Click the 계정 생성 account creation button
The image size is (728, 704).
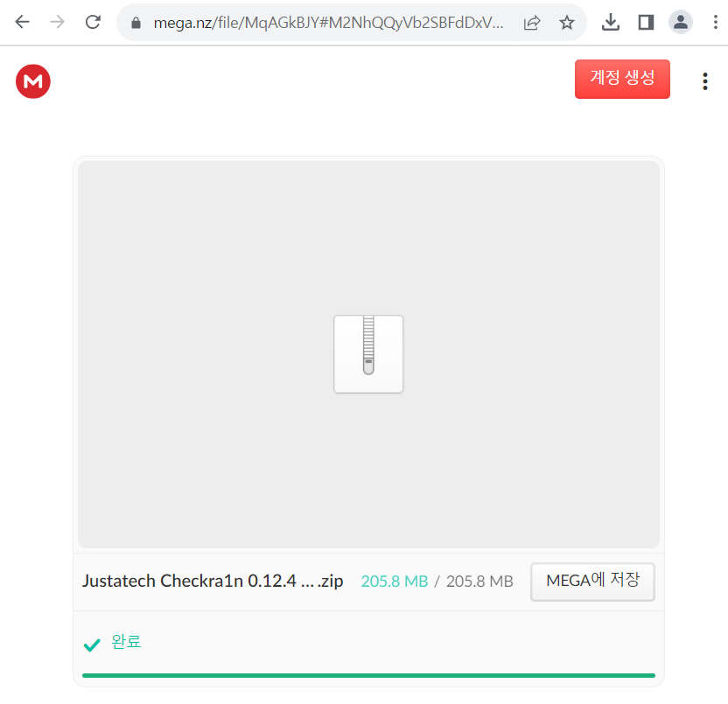[622, 79]
